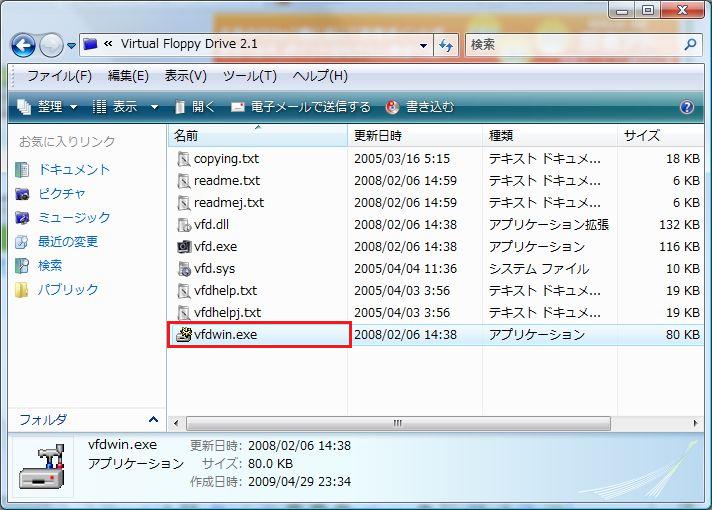Open the ファイル(F) menu
This screenshot has height=510, width=712.
[x=59, y=75]
